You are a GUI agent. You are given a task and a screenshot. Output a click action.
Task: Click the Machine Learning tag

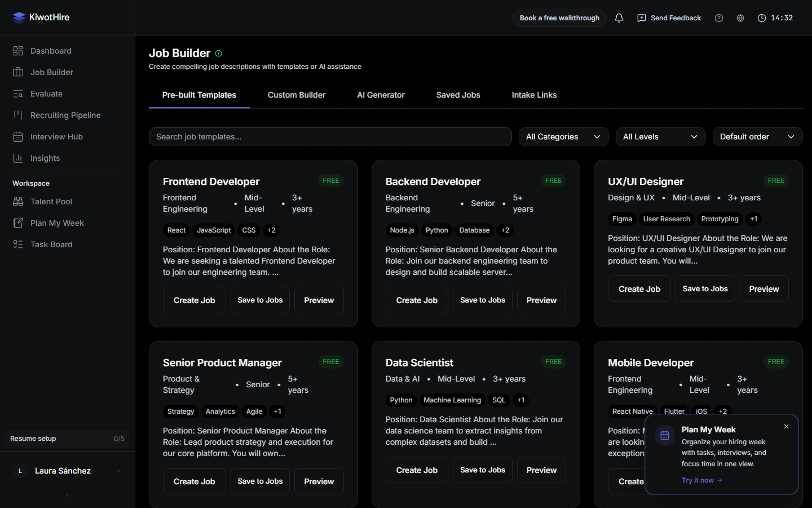click(452, 400)
